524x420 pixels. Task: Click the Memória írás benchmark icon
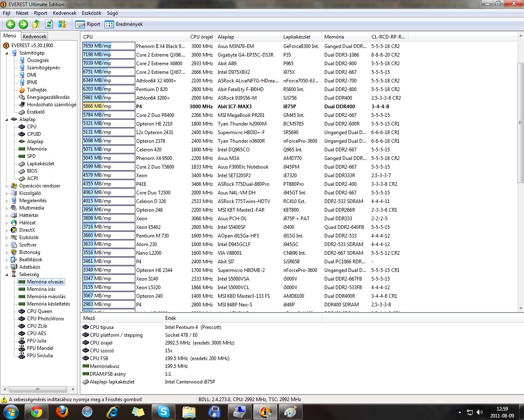pyautogui.click(x=22, y=289)
